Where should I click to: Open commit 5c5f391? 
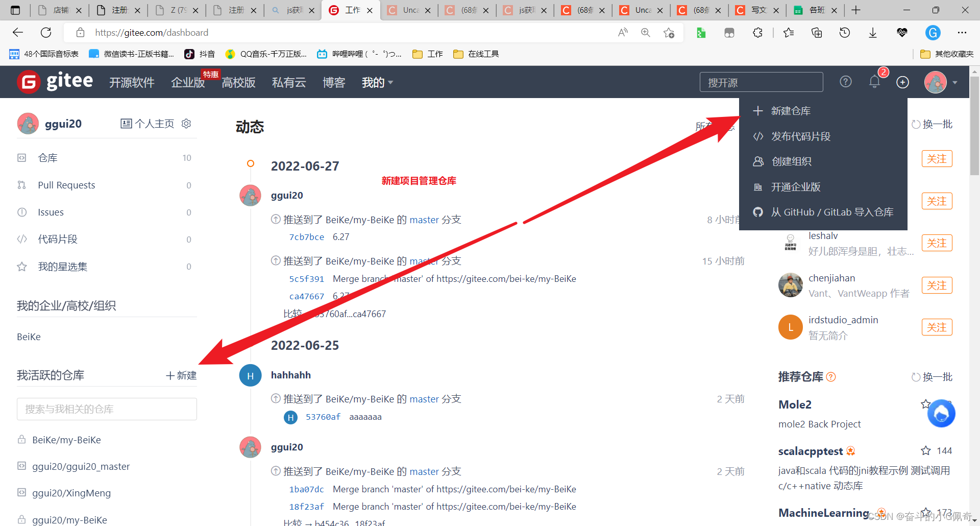[306, 279]
